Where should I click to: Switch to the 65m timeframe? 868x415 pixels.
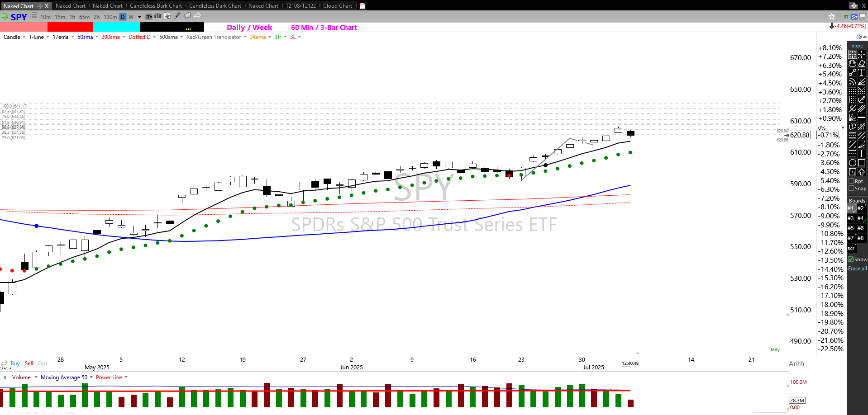[84, 17]
